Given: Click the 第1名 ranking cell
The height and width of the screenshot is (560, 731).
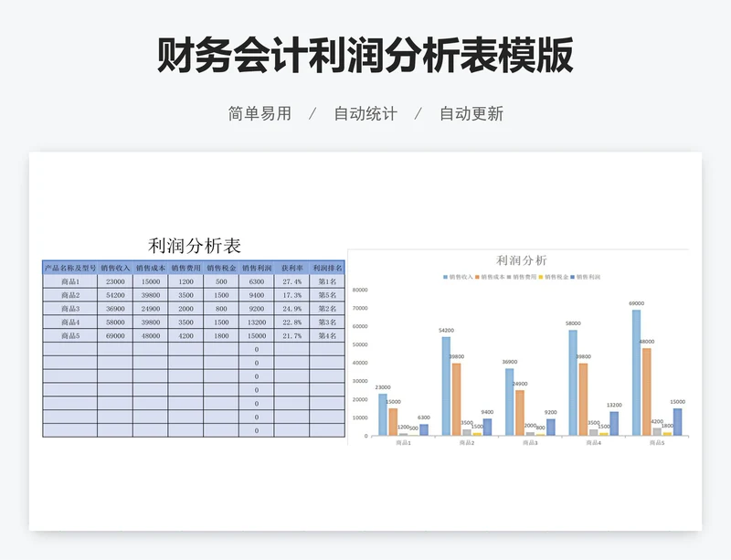Looking at the screenshot, I should pyautogui.click(x=327, y=281).
